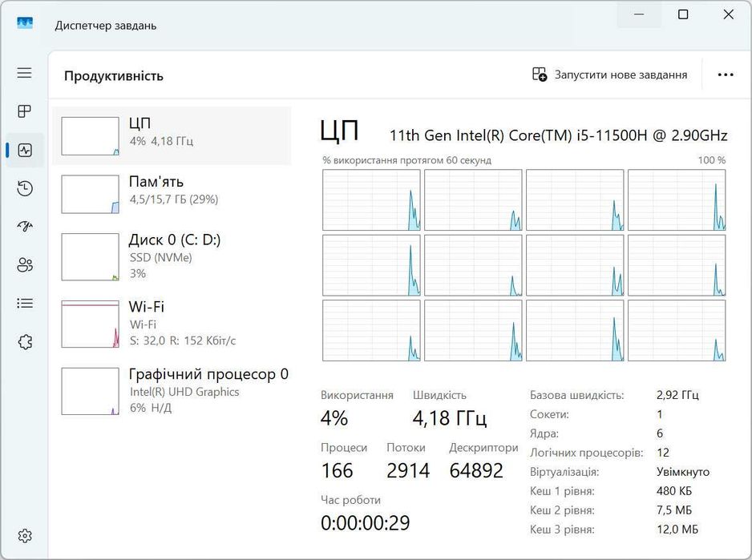Open Users page icon in sidebar

coord(25,264)
